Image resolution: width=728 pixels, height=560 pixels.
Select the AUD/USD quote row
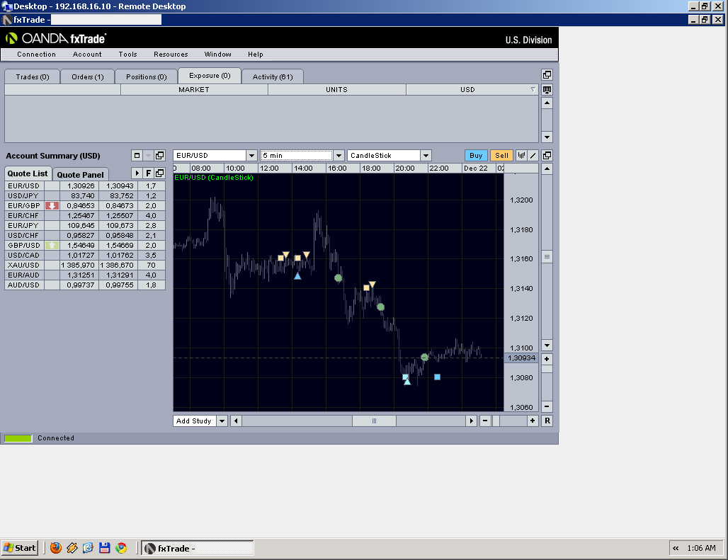(x=85, y=285)
